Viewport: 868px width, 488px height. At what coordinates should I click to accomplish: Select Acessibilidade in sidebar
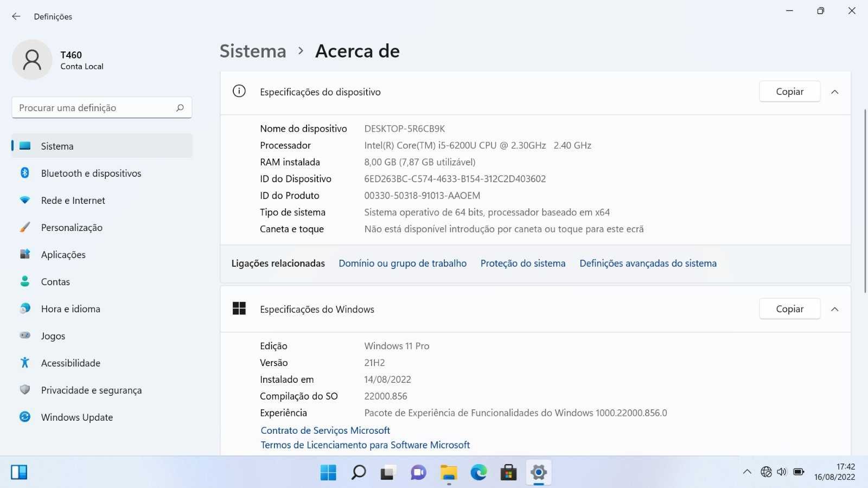[102, 363]
